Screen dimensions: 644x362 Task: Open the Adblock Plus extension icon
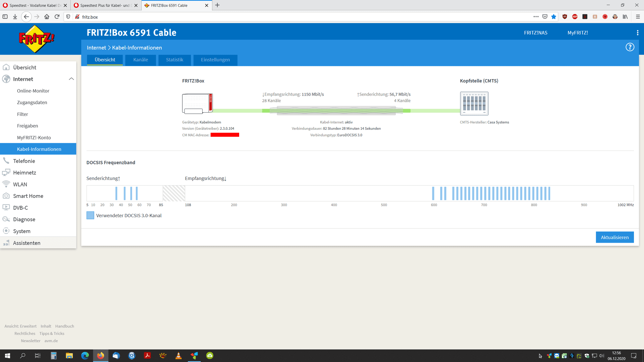point(575,17)
